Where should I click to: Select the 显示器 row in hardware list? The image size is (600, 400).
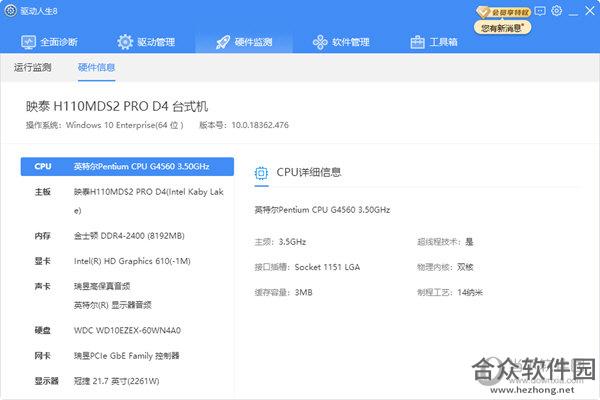(127, 381)
